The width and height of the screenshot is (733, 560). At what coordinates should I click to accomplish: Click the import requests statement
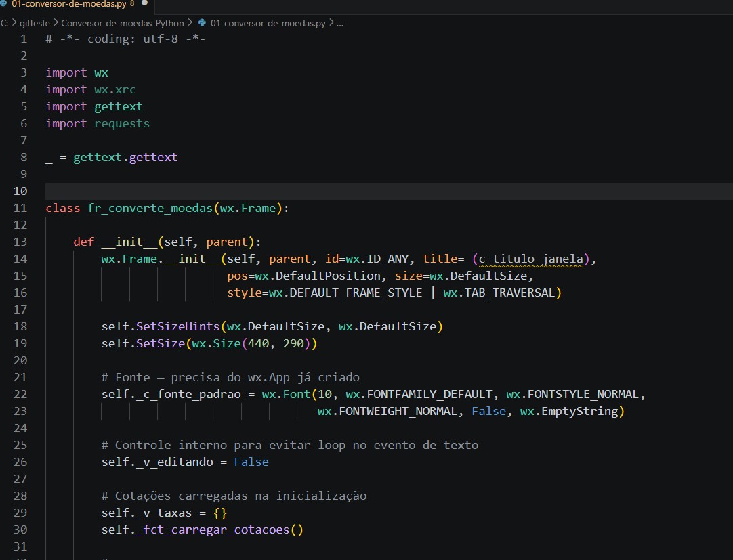[x=97, y=123]
